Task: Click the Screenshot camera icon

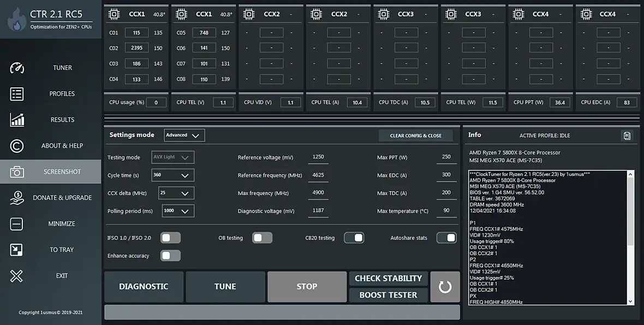Action: point(17,172)
